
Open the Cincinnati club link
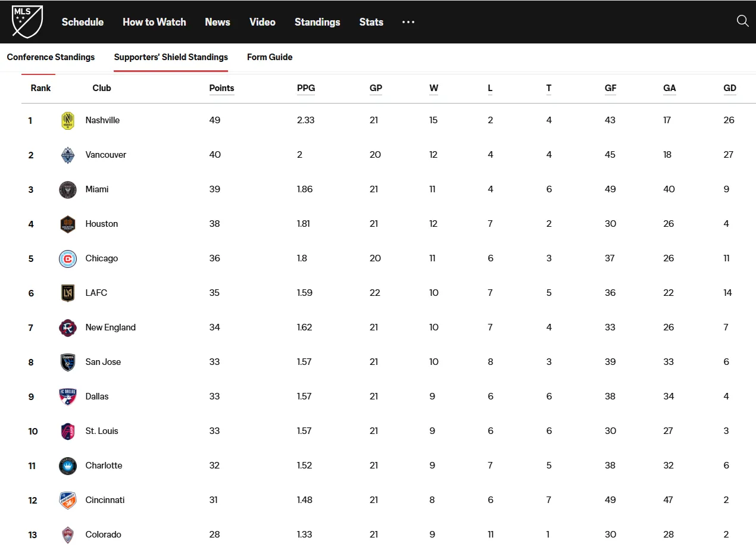click(x=105, y=500)
